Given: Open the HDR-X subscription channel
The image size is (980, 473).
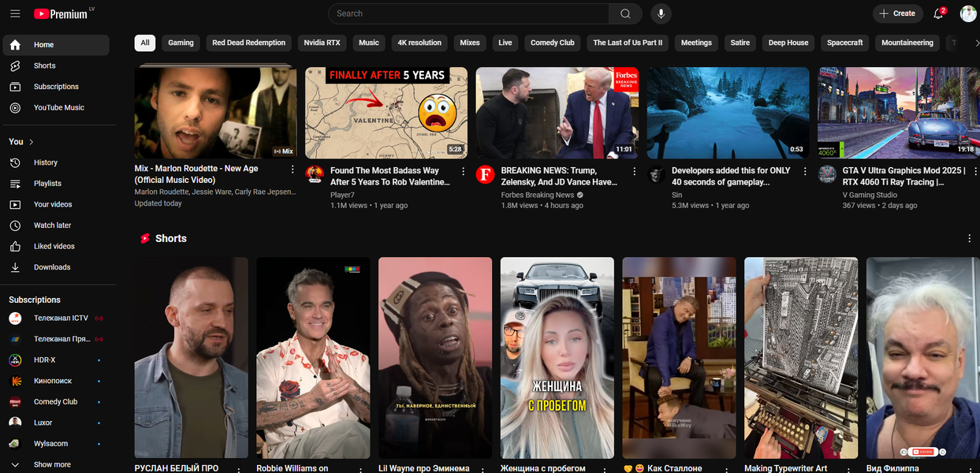Looking at the screenshot, I should [x=56, y=359].
